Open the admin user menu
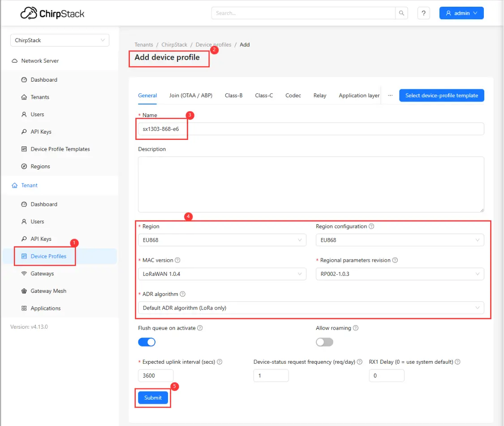The image size is (504, 426). coord(461,13)
